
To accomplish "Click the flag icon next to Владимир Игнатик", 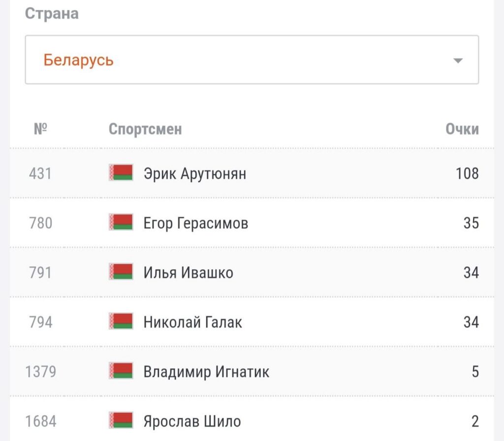I will click(121, 371).
